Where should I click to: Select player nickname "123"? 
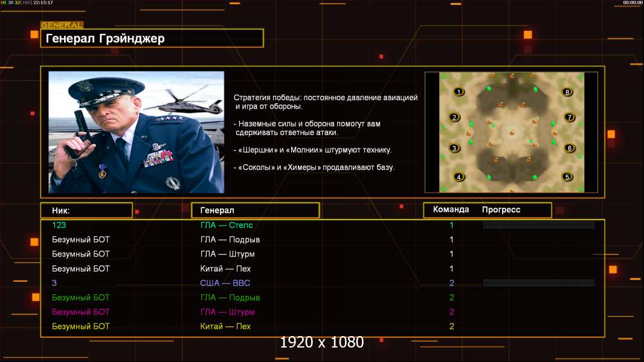click(59, 225)
